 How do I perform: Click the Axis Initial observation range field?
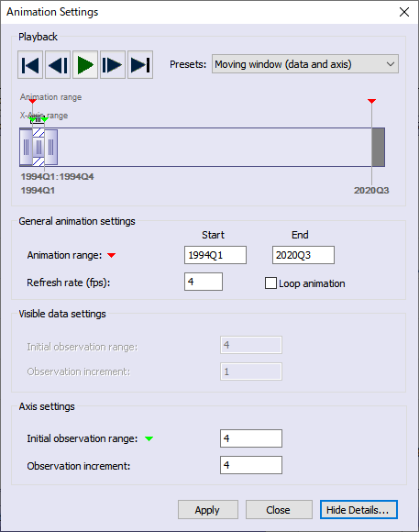[x=250, y=438]
